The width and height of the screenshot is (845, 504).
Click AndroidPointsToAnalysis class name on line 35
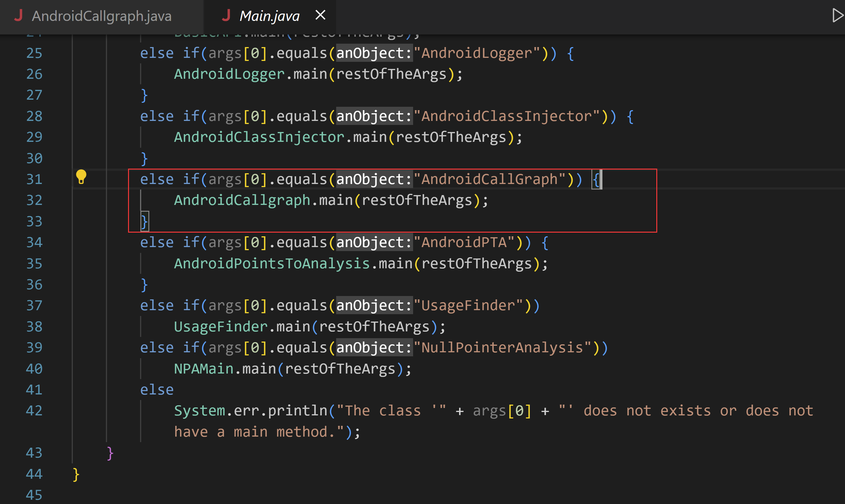coord(272,264)
